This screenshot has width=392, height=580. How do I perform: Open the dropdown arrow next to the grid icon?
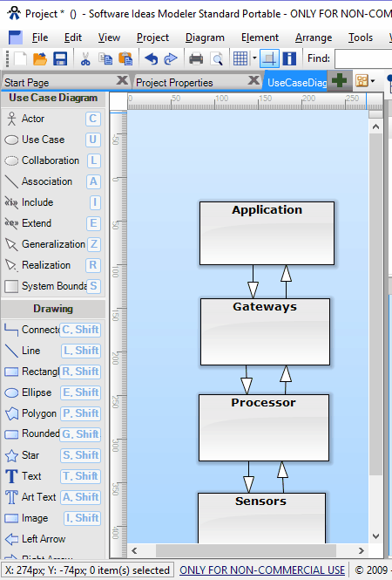pos(254,58)
